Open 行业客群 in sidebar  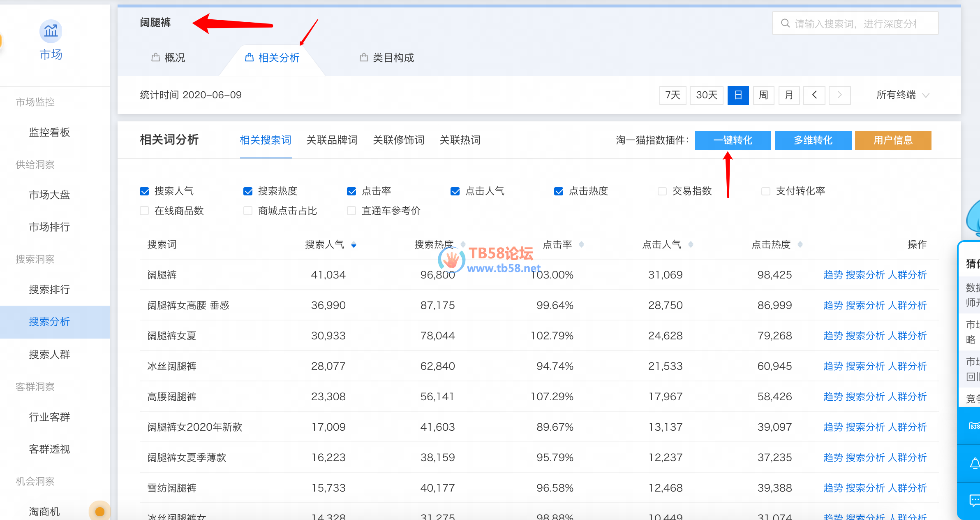click(49, 417)
